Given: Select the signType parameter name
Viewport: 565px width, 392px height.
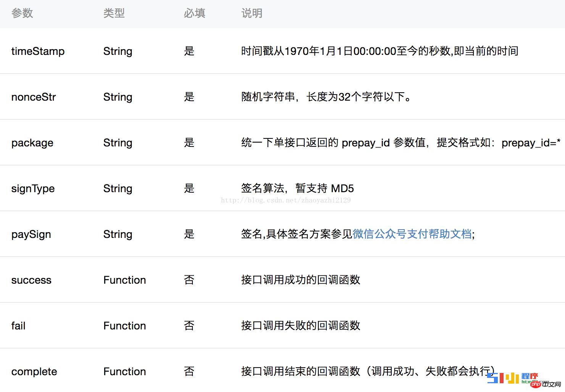Looking at the screenshot, I should (x=33, y=188).
